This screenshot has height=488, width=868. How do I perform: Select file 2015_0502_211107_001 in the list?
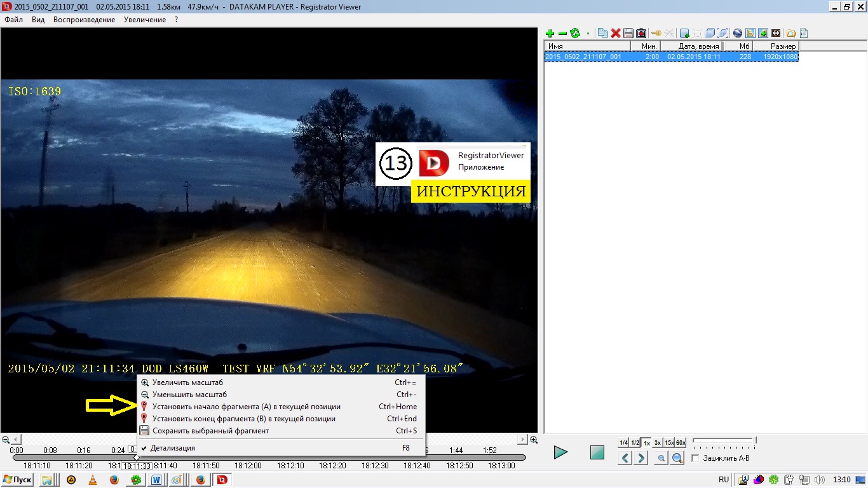[x=583, y=57]
